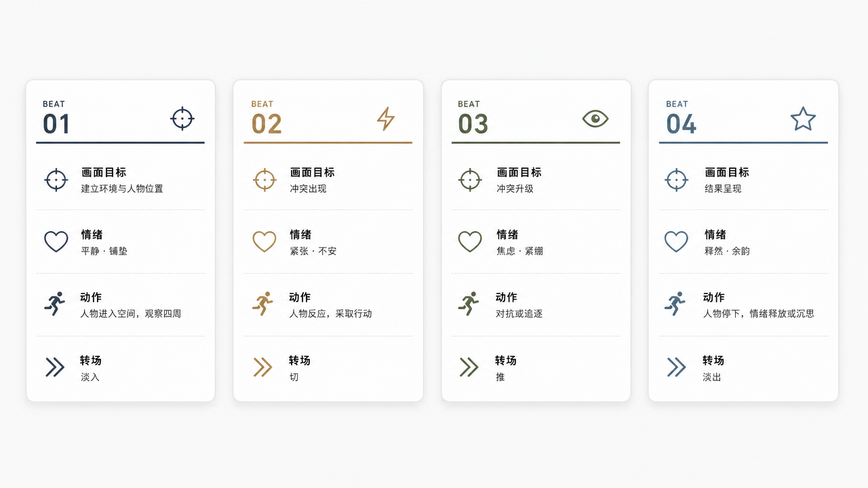Click the eye icon in Beat 03 header

coord(595,119)
